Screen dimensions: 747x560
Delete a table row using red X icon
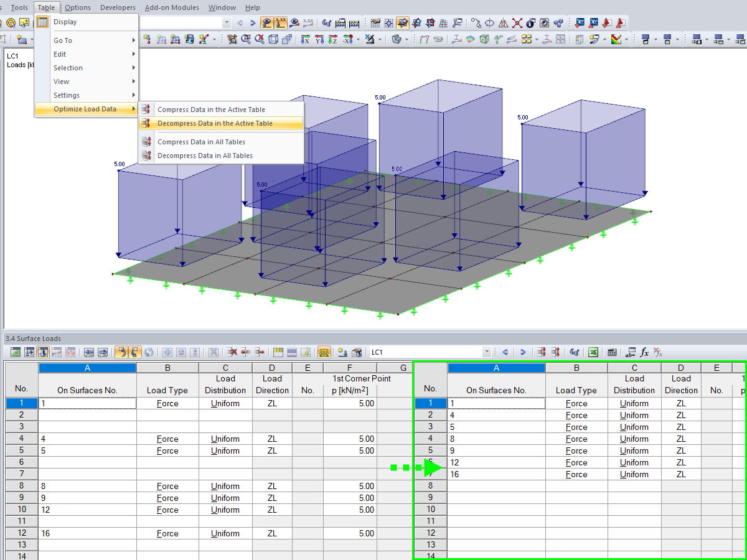tap(232, 352)
